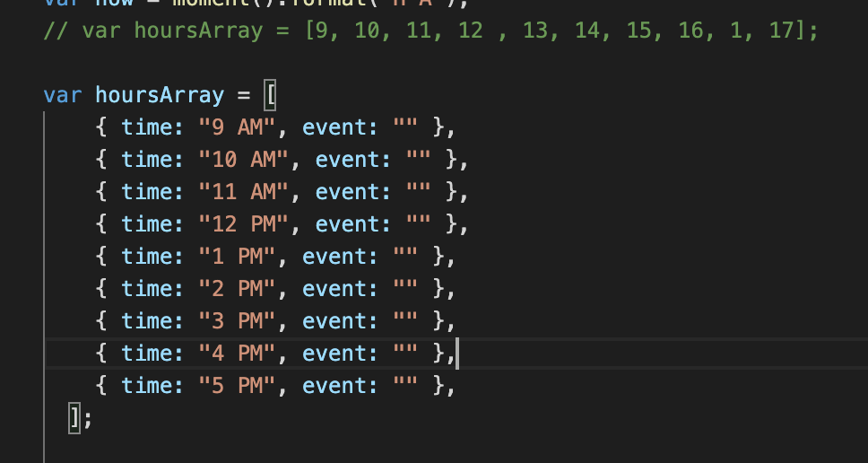This screenshot has height=463, width=868.
Task: Select the "11 AM" time string
Action: pos(244,192)
